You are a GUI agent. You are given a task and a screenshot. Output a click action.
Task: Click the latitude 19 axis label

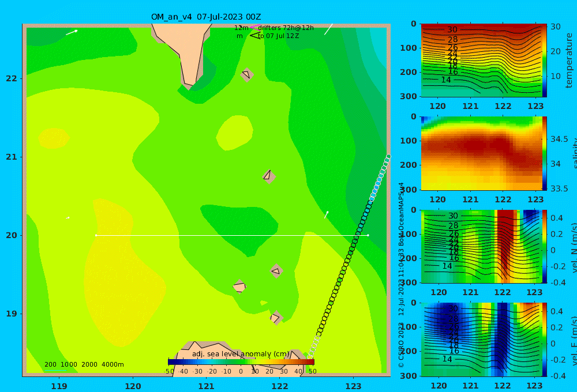[12, 314]
